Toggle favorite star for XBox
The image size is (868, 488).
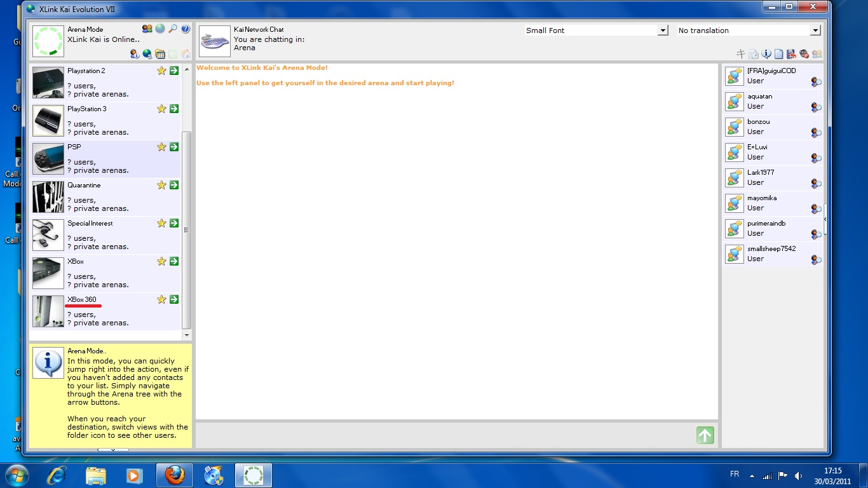[161, 261]
